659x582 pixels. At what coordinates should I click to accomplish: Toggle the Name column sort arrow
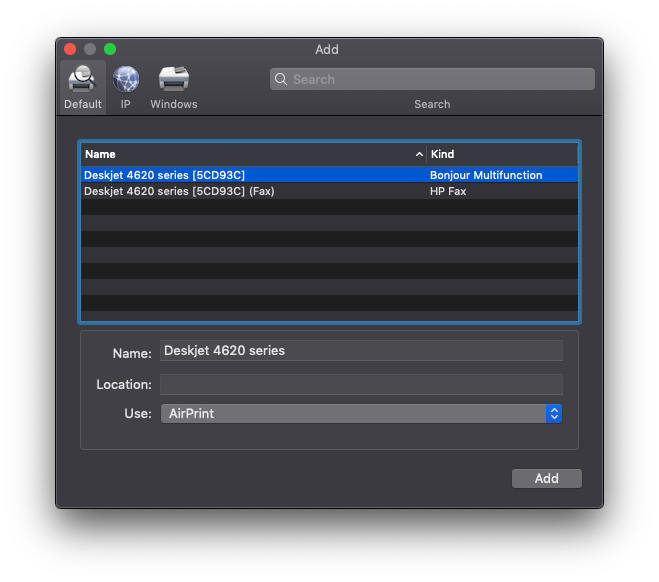[x=419, y=154]
